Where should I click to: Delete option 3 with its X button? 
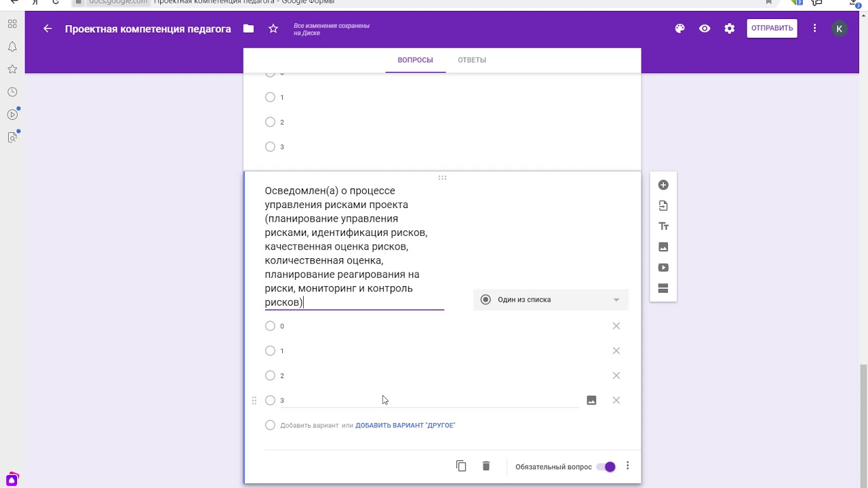pyautogui.click(x=616, y=401)
